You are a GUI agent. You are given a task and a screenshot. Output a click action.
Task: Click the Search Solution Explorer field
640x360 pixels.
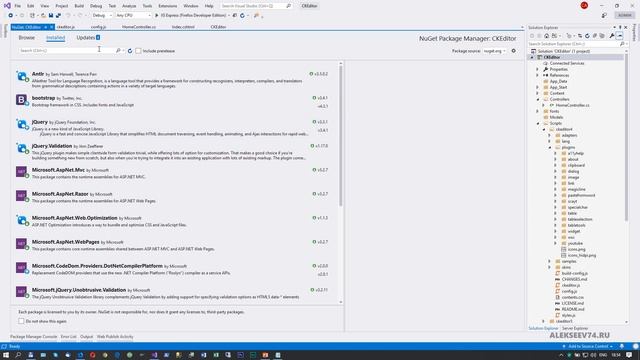(576, 44)
